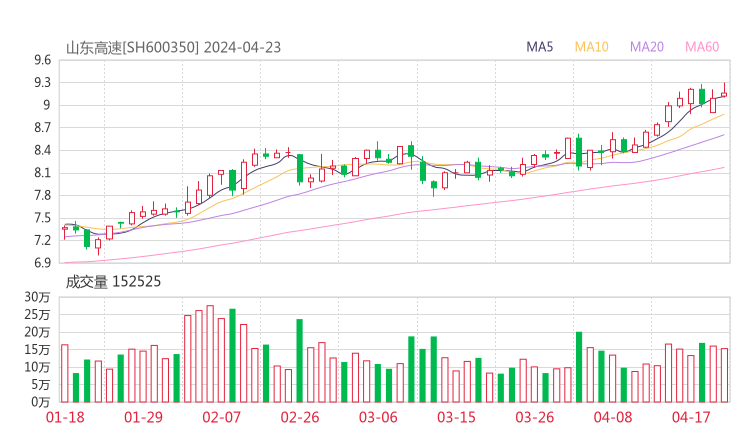Click the 7.2 price axis label
Image resolution: width=740 pixels, height=440 pixels.
42,240
